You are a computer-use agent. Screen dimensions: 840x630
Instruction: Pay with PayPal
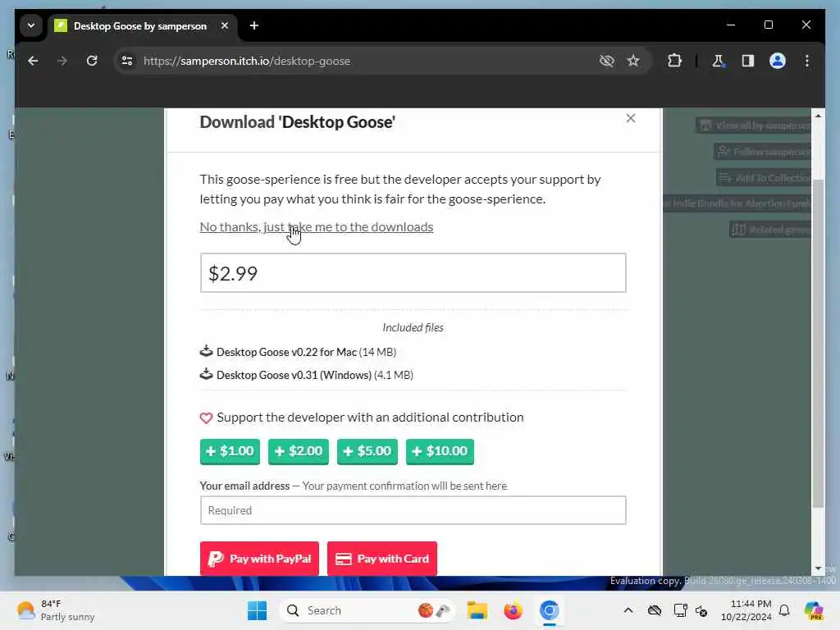pyautogui.click(x=259, y=559)
